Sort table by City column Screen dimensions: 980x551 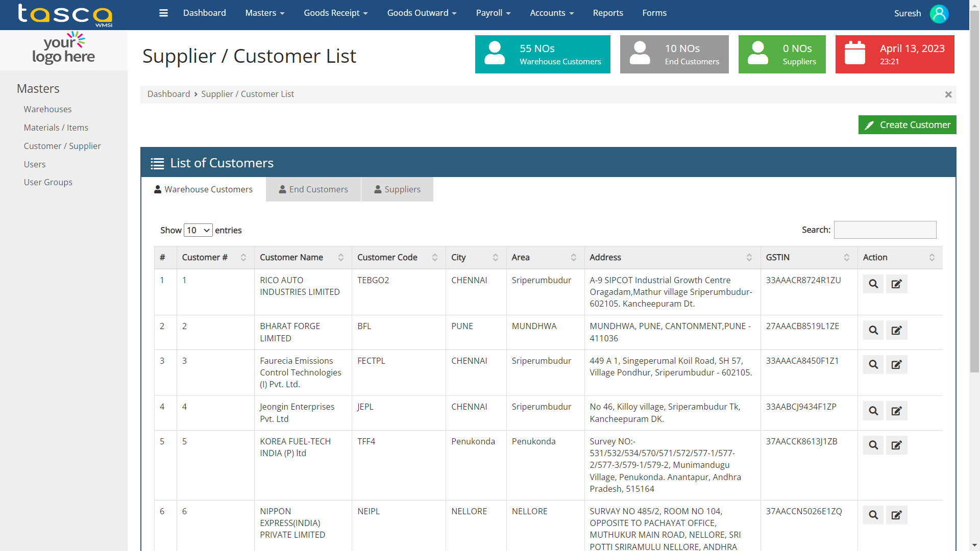(x=476, y=257)
